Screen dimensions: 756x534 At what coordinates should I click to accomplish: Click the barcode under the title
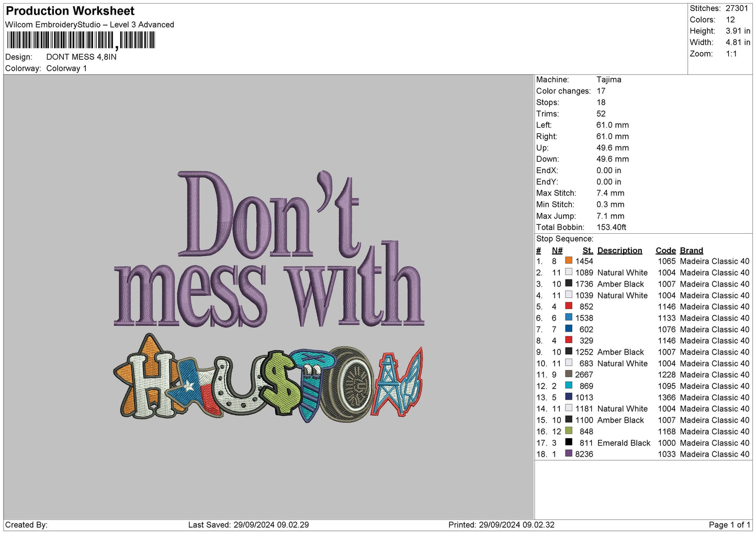[81, 40]
